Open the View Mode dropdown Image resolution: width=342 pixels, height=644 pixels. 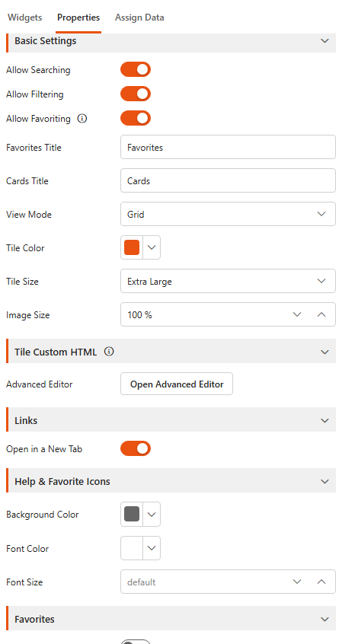(x=229, y=214)
